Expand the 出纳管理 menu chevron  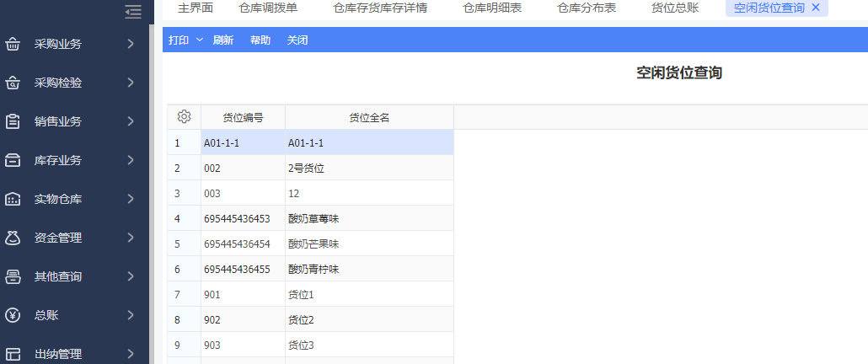(x=131, y=354)
